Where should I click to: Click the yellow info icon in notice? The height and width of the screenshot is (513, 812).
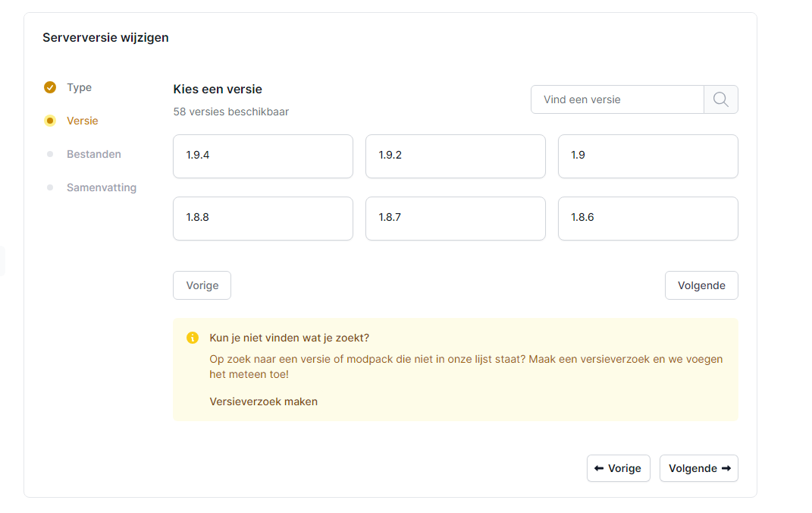pyautogui.click(x=193, y=338)
